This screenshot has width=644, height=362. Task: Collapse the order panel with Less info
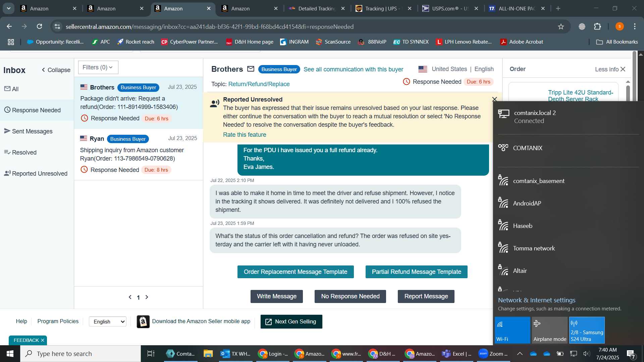pyautogui.click(x=610, y=69)
